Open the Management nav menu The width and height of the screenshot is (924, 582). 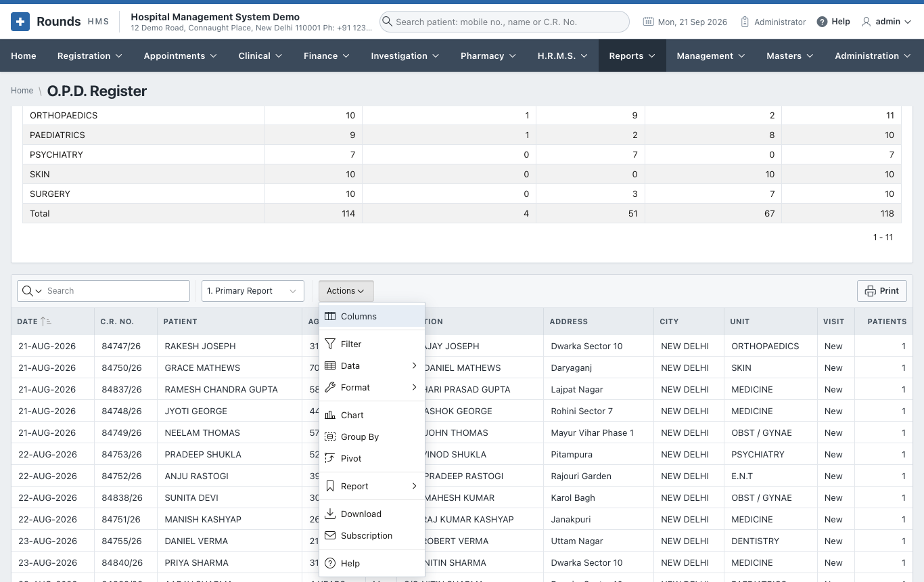tap(710, 55)
